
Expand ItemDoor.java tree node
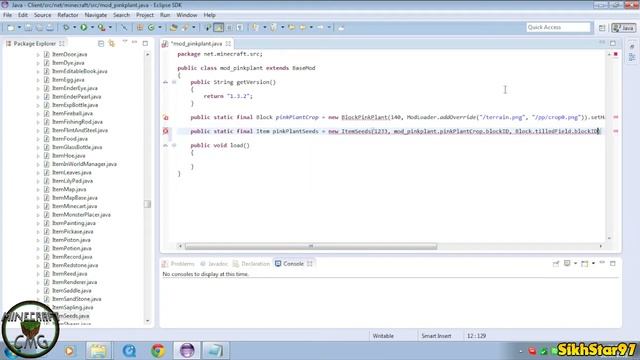38,54
